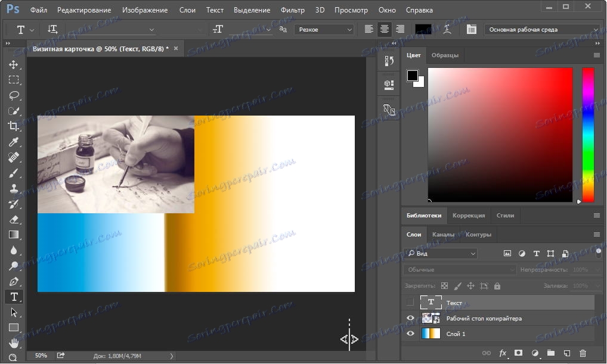The height and width of the screenshot is (364, 607).
Task: Switch to the Каналы tab
Action: [443, 235]
